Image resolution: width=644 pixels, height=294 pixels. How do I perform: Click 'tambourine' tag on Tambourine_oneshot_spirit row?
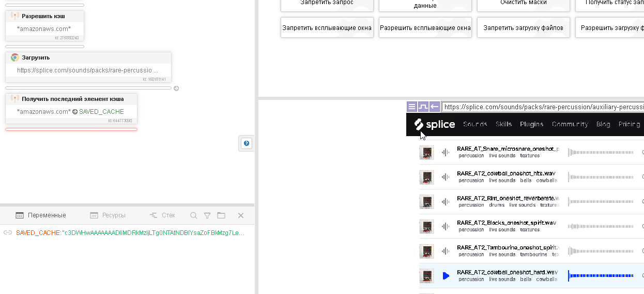tap(533, 255)
